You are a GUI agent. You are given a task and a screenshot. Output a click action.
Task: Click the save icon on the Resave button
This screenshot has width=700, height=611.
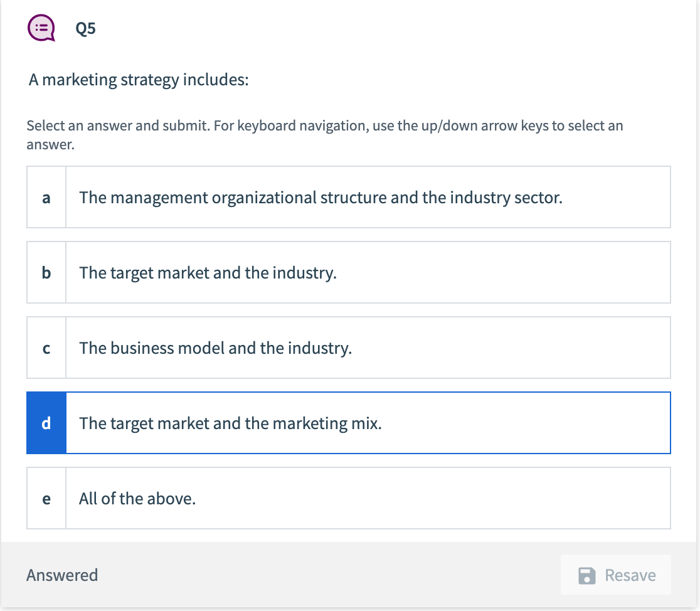click(588, 575)
